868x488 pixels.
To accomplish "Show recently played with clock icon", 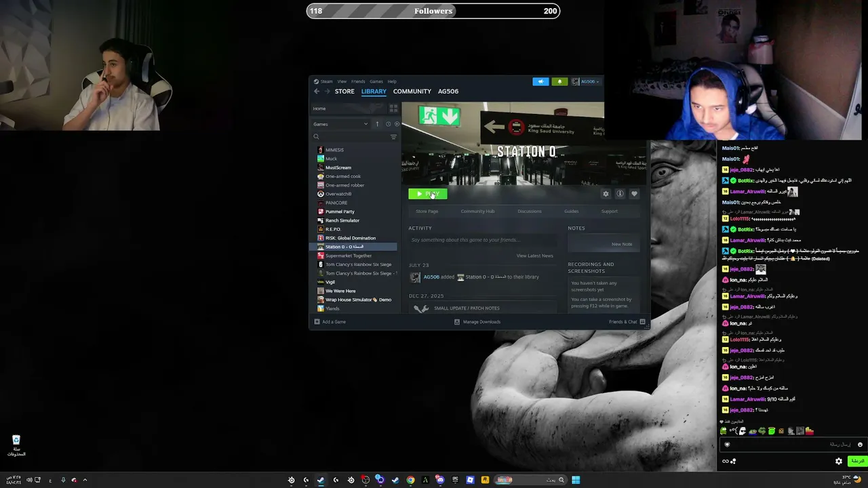I will [388, 124].
